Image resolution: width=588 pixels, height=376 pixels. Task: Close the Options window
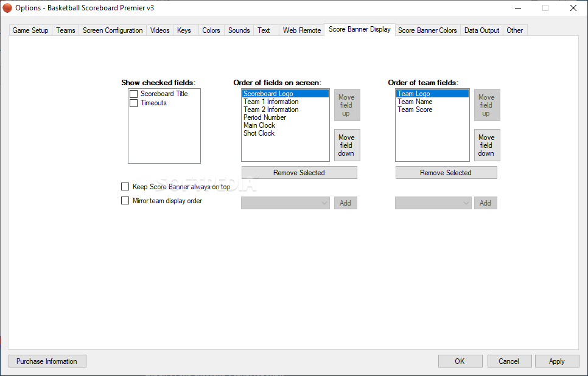(573, 8)
